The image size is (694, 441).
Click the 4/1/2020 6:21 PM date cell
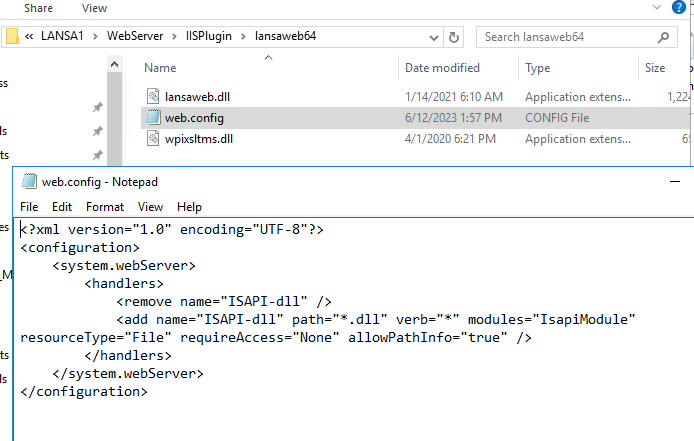pos(450,139)
